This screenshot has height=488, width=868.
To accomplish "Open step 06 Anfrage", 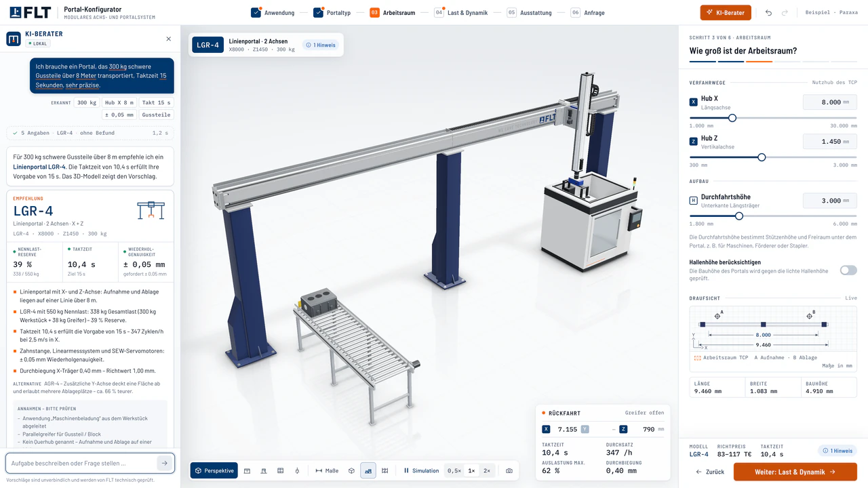I will pyautogui.click(x=587, y=12).
